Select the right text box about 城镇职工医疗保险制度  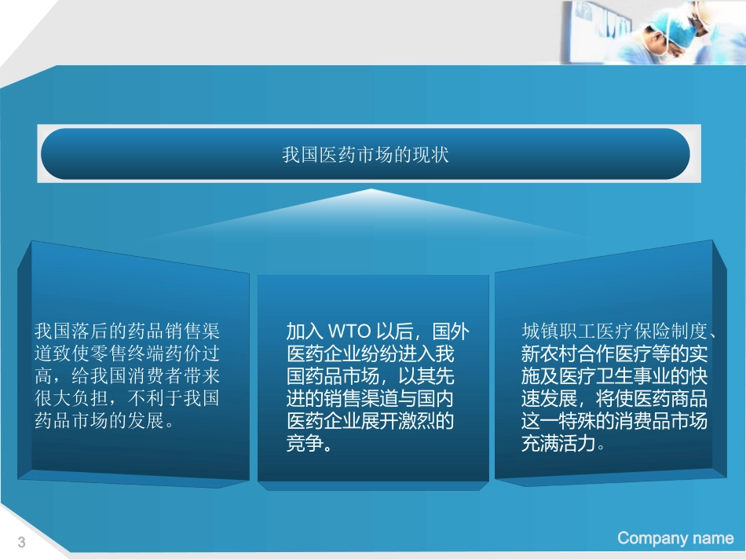(619, 386)
